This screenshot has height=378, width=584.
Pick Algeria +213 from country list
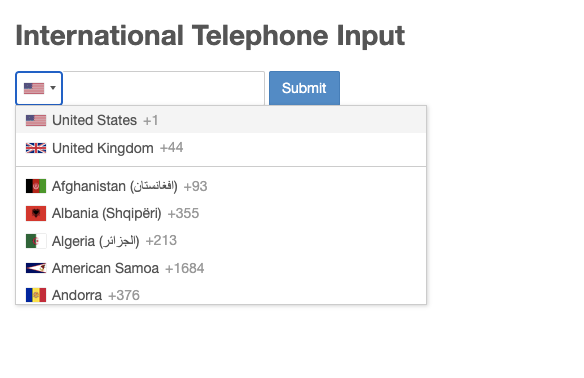click(221, 241)
